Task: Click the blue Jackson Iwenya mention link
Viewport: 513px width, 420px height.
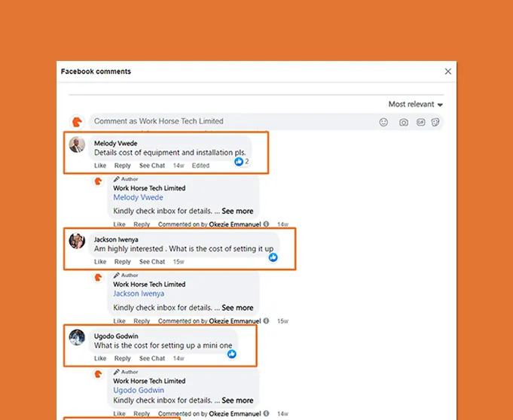Action: 139,294
